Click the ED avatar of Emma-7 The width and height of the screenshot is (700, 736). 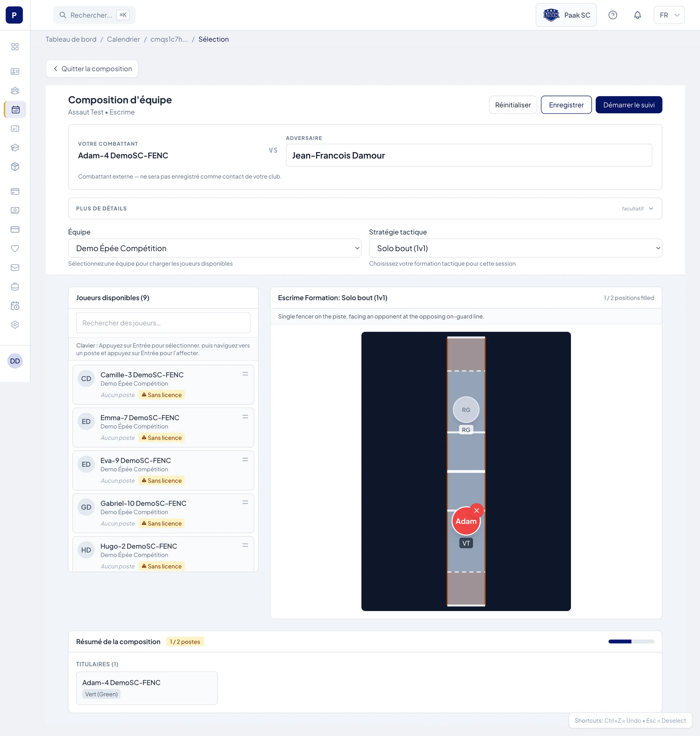[86, 421]
